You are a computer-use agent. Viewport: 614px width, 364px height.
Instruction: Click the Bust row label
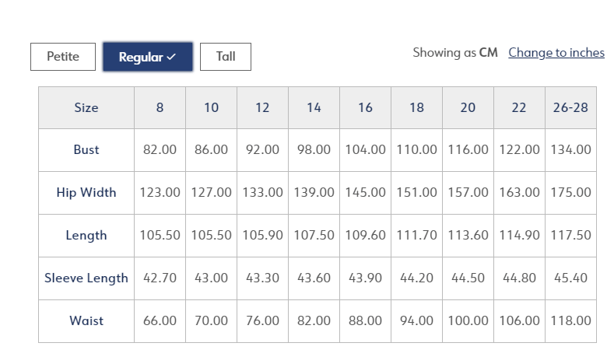tap(86, 150)
